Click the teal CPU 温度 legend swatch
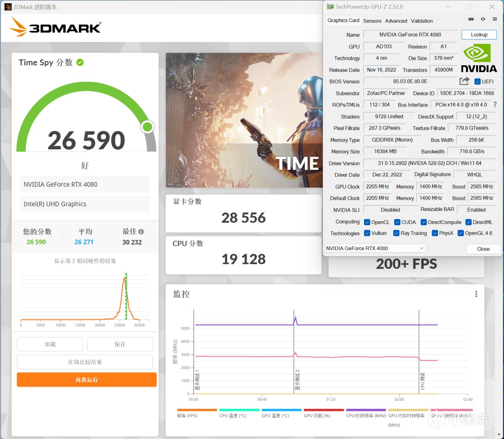This screenshot has height=439, width=504. click(239, 410)
